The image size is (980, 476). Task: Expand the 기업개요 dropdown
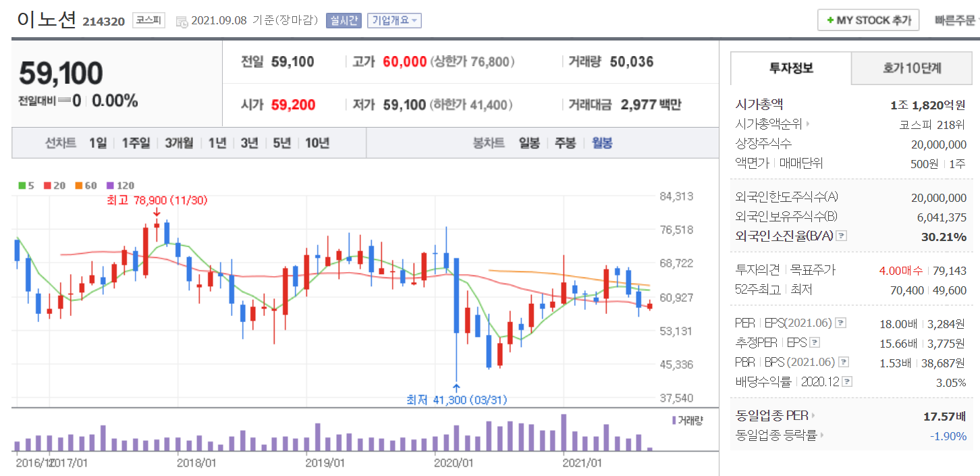point(394,20)
